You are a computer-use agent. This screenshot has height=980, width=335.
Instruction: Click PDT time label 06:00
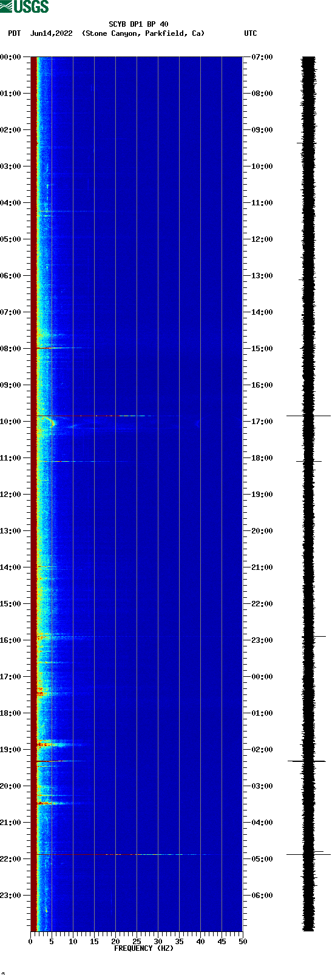coord(11,276)
